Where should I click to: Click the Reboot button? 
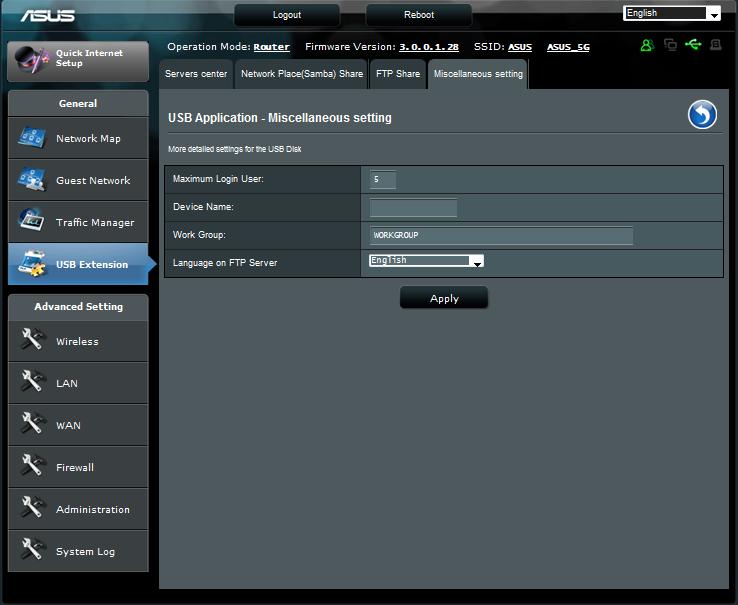click(x=418, y=15)
